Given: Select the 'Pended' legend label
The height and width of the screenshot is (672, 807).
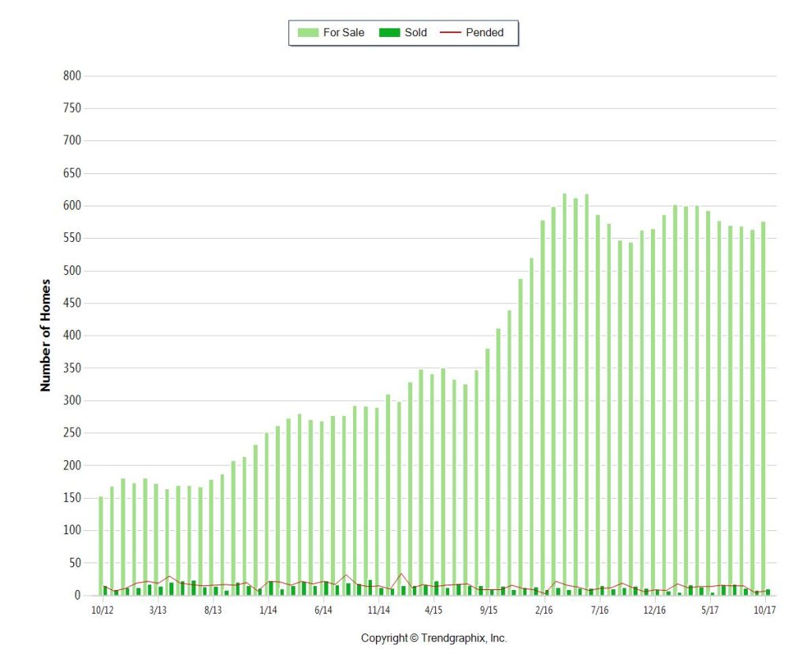Looking at the screenshot, I should click(x=485, y=32).
